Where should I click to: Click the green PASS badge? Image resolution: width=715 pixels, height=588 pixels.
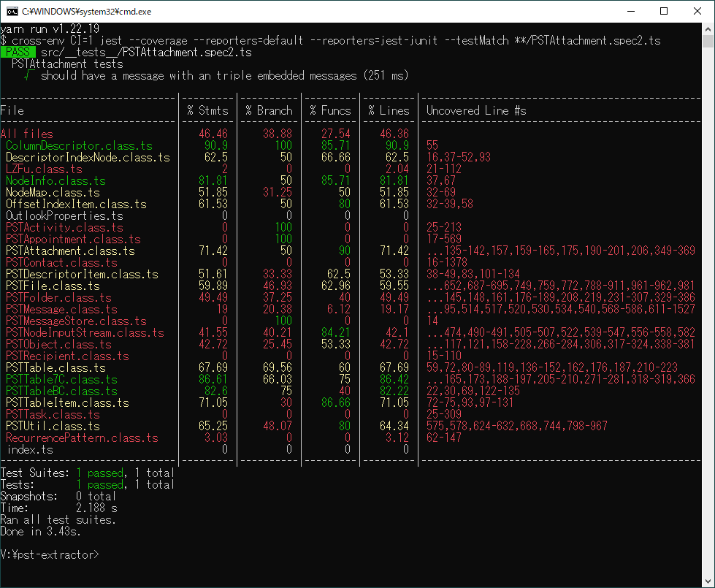[x=18, y=52]
